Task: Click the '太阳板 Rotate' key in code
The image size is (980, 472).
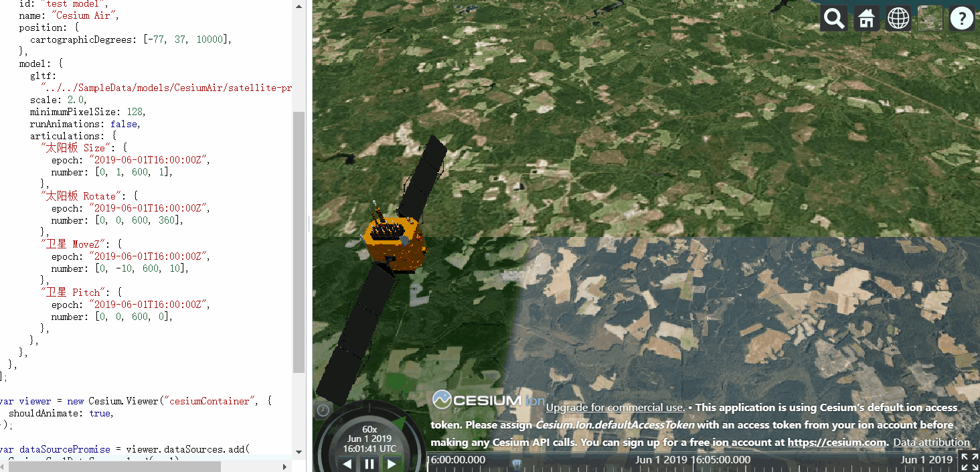Action: click(x=80, y=196)
